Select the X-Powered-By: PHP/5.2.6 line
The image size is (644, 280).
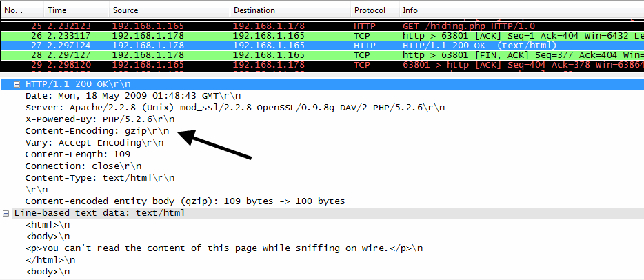[100, 119]
